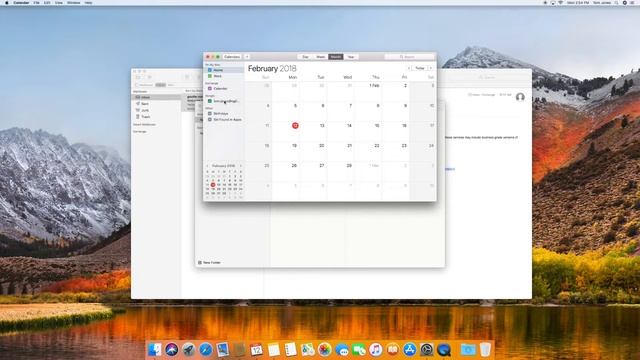Image resolution: width=640 pixels, height=360 pixels.
Task: Open Maps from the dock
Action: point(308,349)
